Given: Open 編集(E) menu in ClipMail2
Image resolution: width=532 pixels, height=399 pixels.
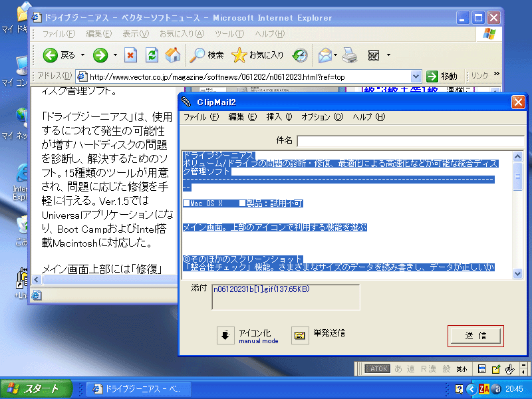Looking at the screenshot, I should [x=242, y=117].
